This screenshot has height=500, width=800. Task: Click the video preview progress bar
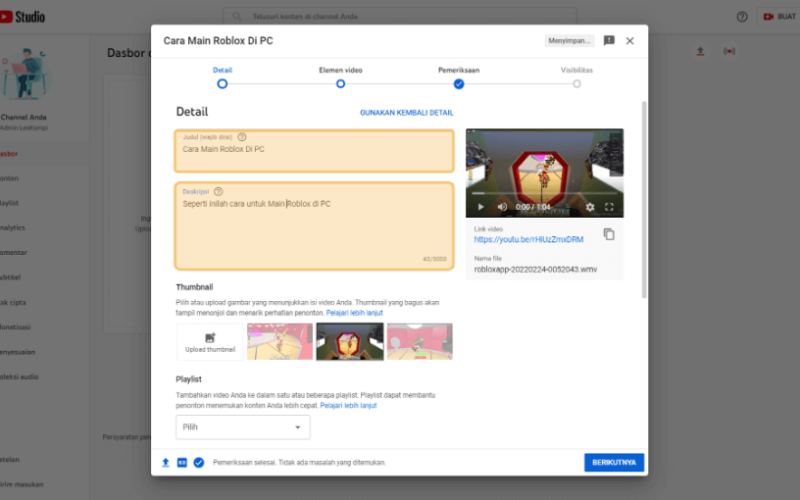(544, 193)
